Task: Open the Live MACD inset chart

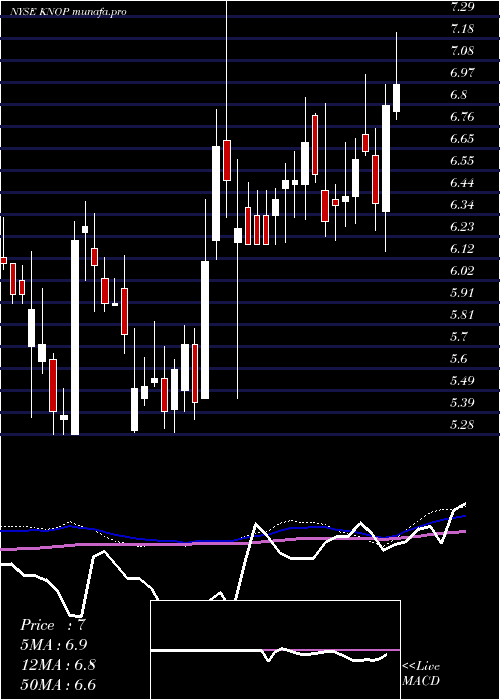Action: pyautogui.click(x=275, y=650)
